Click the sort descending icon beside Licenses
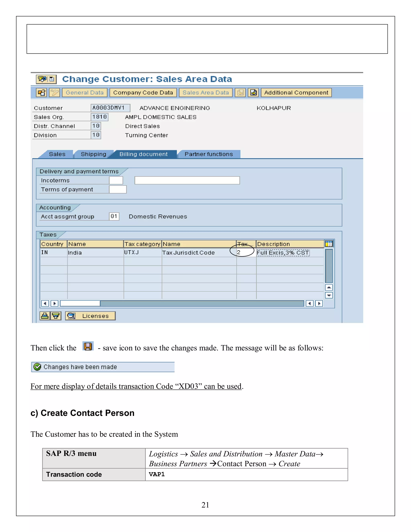Screen dimensions: 411x532 click(x=56, y=316)
